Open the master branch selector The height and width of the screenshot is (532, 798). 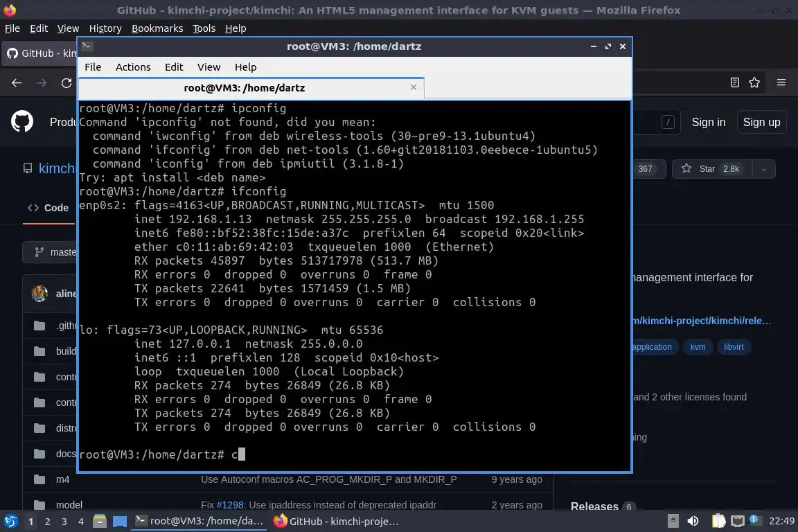pyautogui.click(x=50, y=253)
